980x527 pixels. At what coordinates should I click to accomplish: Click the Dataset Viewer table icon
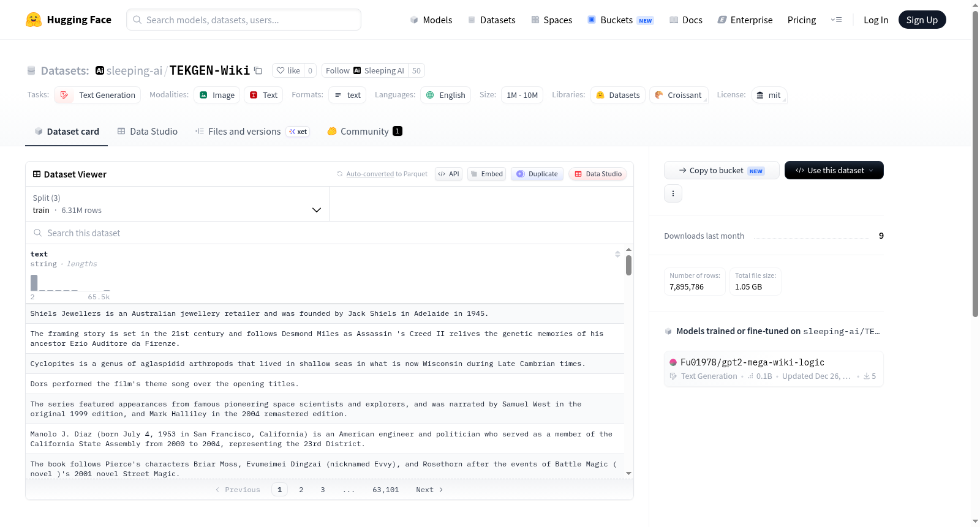coord(37,174)
